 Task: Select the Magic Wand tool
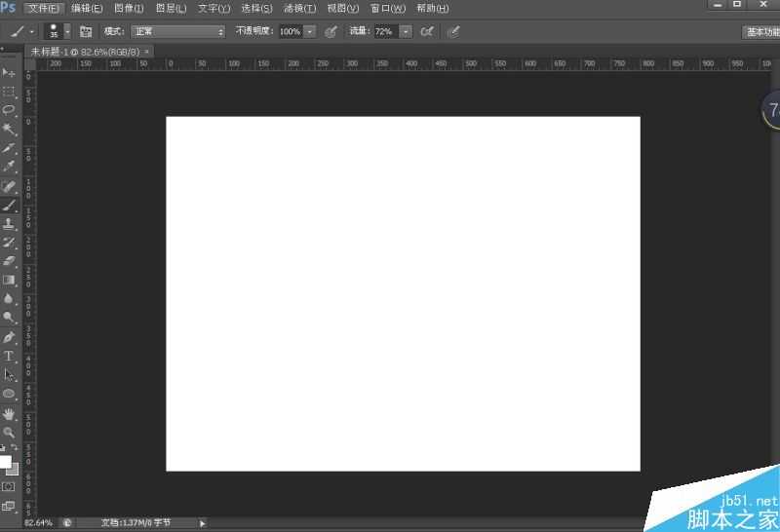pos(9,129)
